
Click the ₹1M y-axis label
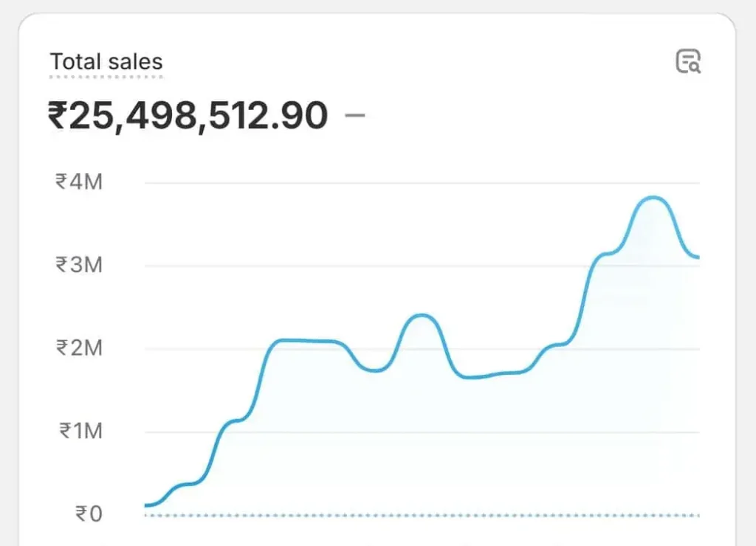click(78, 431)
